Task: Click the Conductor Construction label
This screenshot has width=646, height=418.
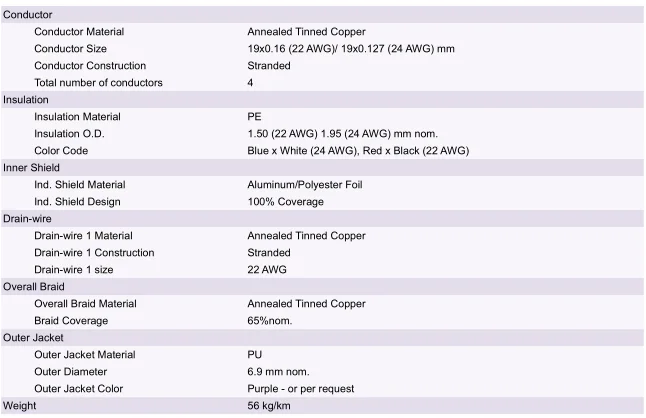Action: [92, 66]
